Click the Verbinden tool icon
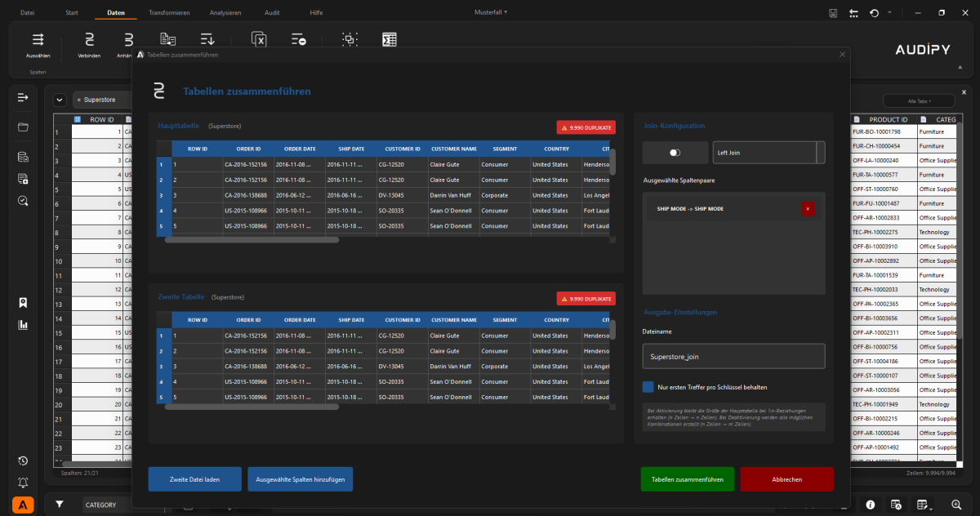Screen dimensions: 980x516 click(89, 39)
